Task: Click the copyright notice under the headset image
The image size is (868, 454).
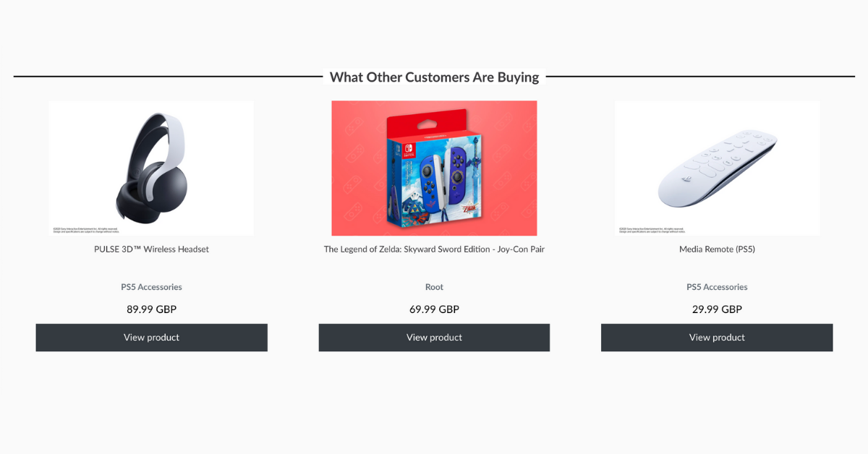Action: (85, 231)
